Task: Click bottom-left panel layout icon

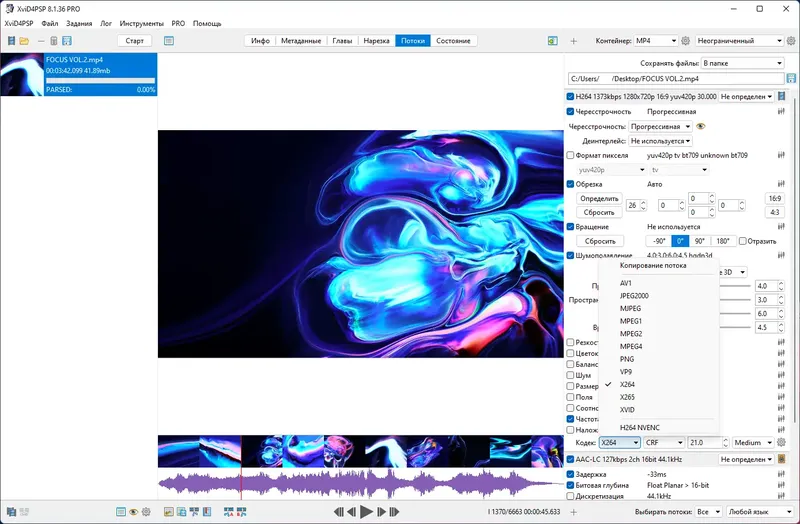Action: 11,511
